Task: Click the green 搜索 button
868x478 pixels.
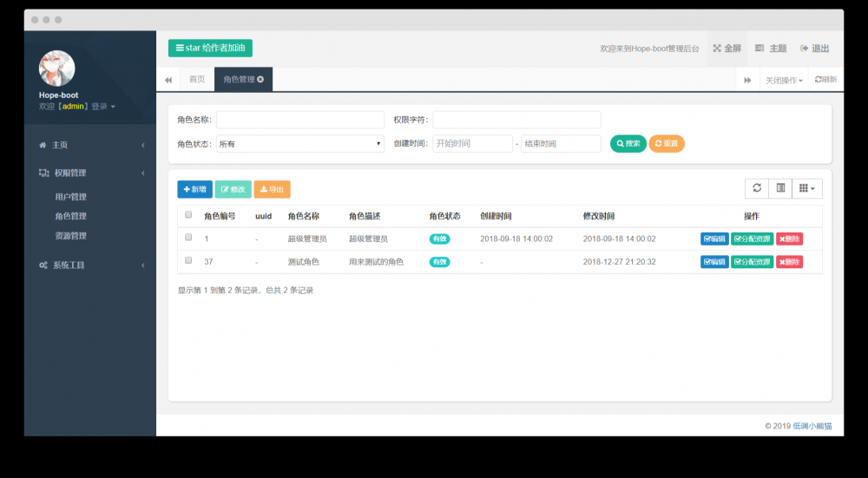Action: [628, 143]
